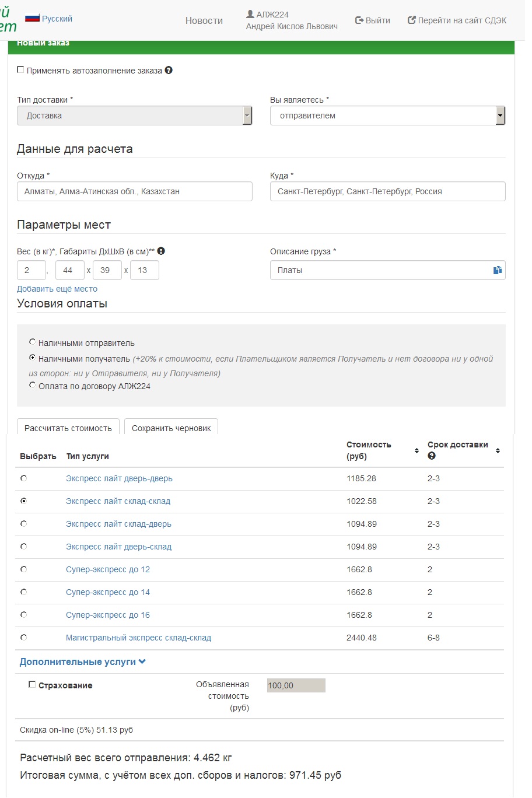Image resolution: width=532 pixels, height=798 pixels.
Task: Select cash payment by sender option
Action: click(33, 342)
